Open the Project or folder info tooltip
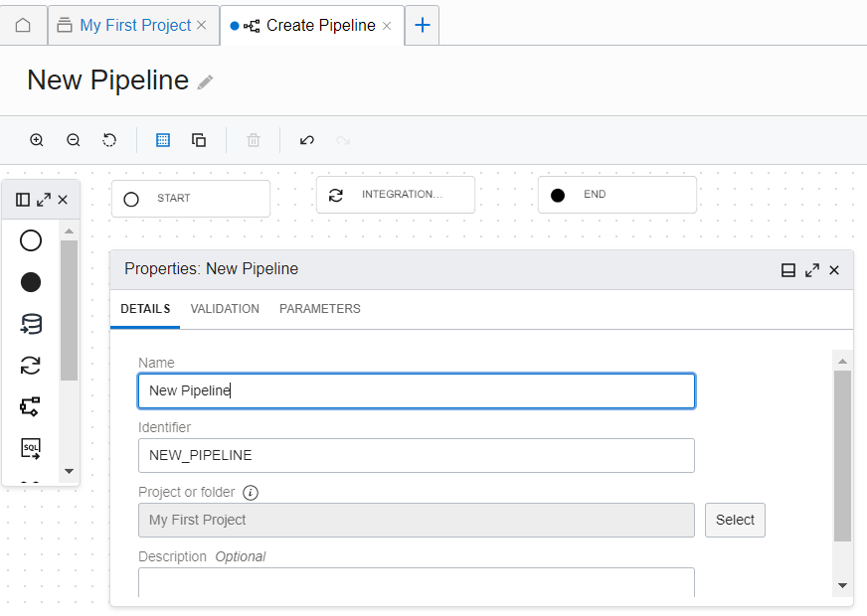Image resolution: width=867 pixels, height=616 pixels. pos(249,491)
